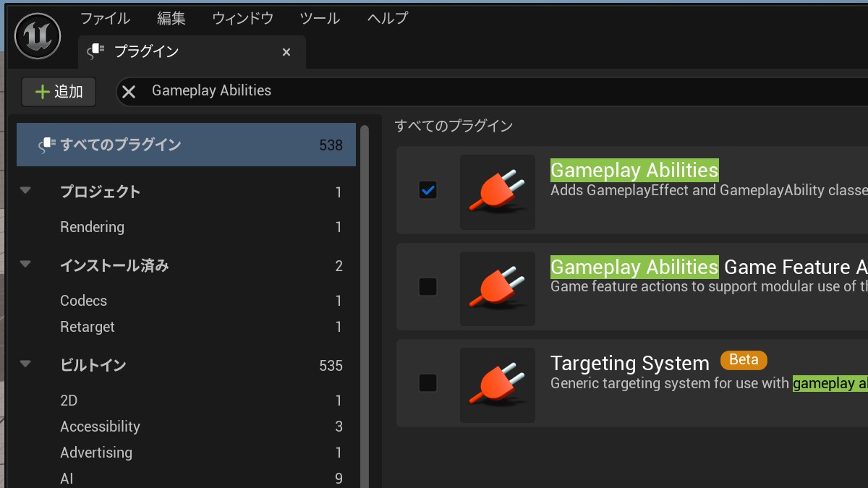Viewport: 868px width, 488px height.
Task: Open the ヘルプ menu
Action: pyautogui.click(x=388, y=18)
